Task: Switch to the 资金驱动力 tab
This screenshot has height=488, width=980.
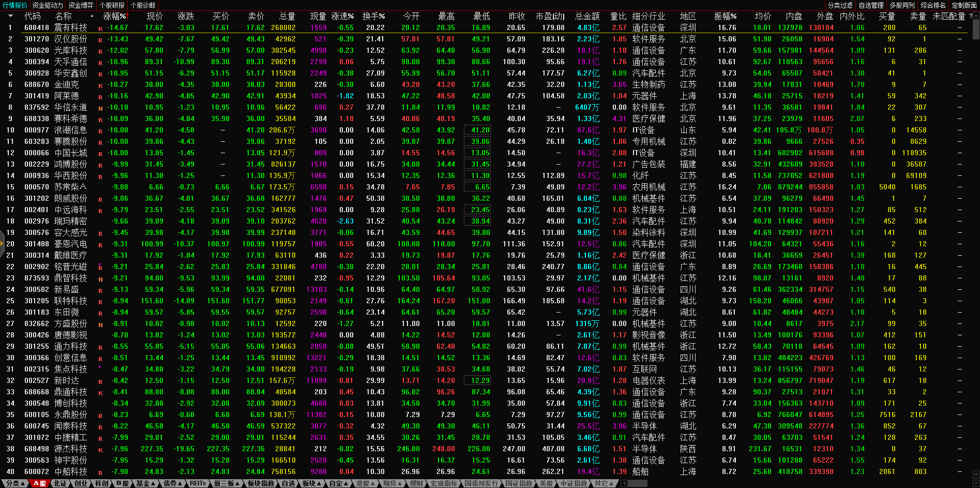Action: [x=48, y=5]
